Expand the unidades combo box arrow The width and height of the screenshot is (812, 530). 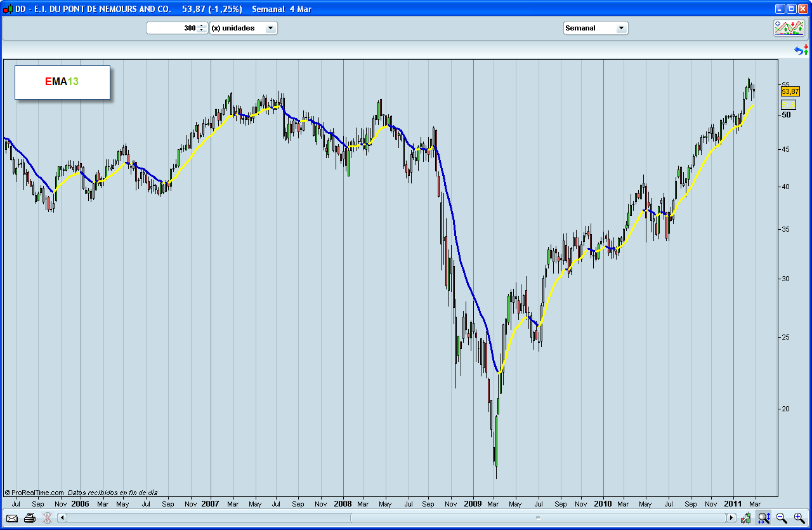(272, 28)
